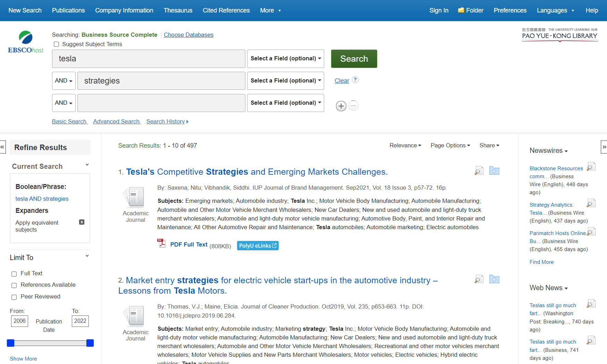Preview the second Teslas still go much item
The image size is (607, 364).
tap(591, 340)
